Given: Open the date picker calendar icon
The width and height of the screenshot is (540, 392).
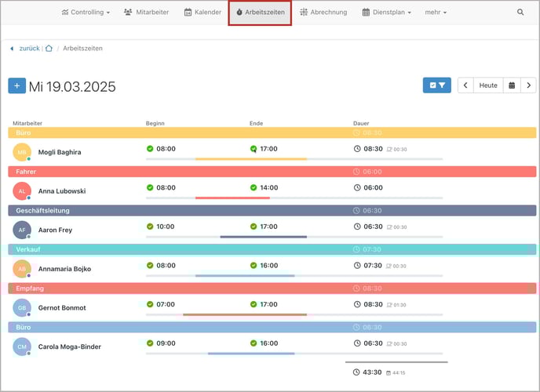Looking at the screenshot, I should pos(512,85).
